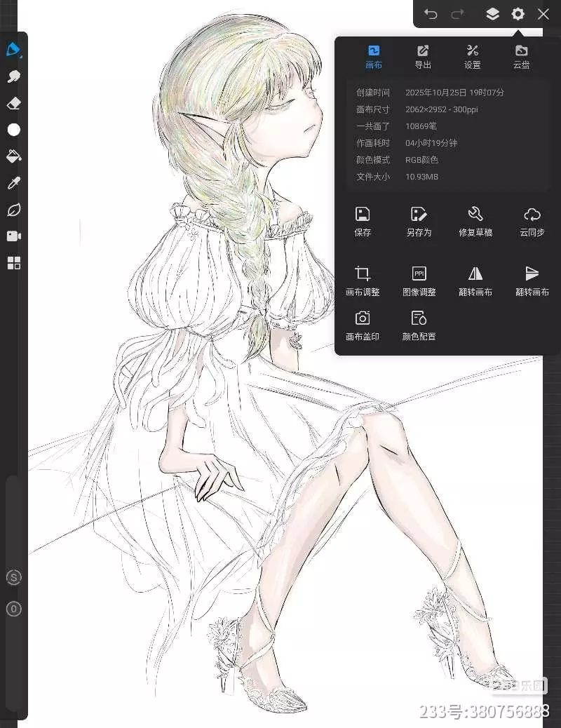The image size is (561, 728).
Task: Open the four-square grid menu icon
Action: coord(13,263)
